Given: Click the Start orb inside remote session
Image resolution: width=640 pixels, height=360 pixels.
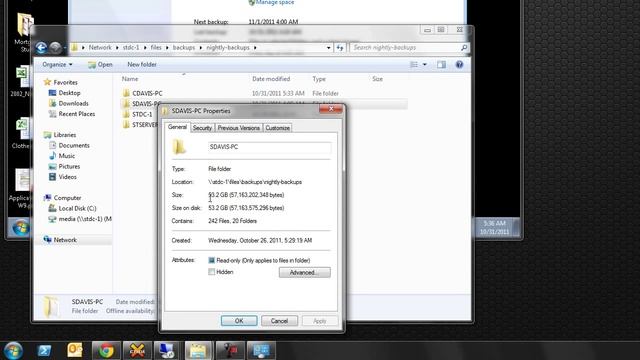Looking at the screenshot, I should click(20, 228).
